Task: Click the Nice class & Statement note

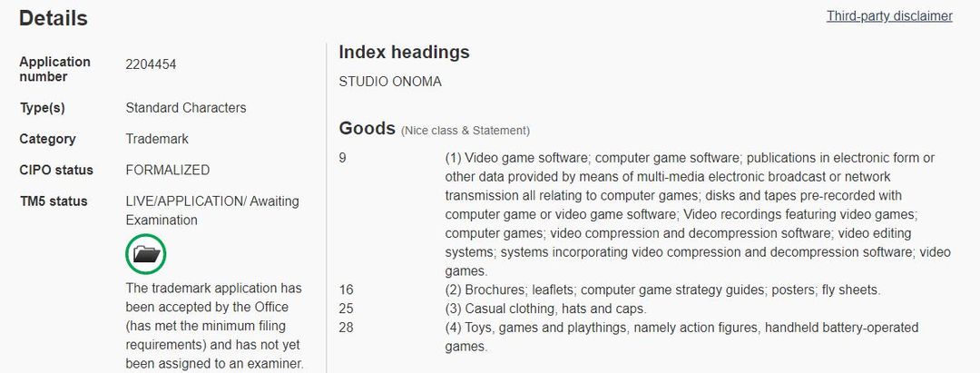Action: tap(465, 131)
